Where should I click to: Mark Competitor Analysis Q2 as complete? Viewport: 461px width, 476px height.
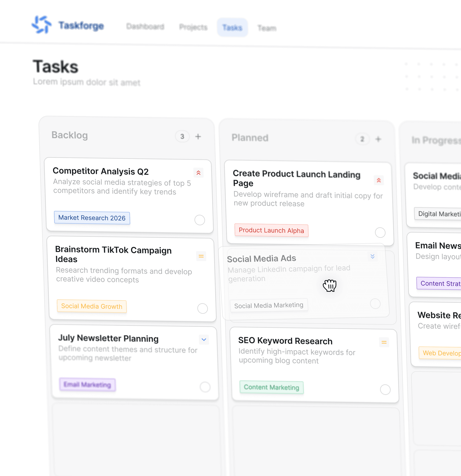click(x=199, y=220)
